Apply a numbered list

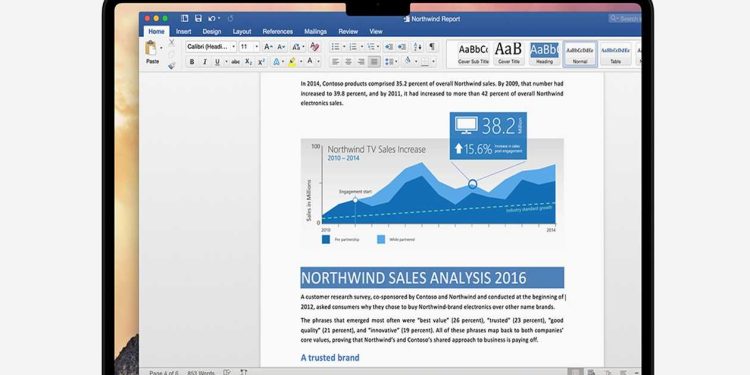(x=353, y=47)
